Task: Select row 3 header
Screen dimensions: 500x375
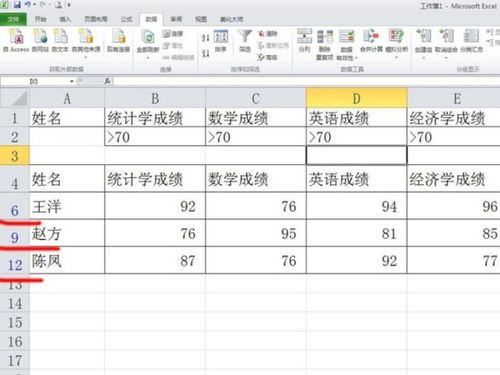Action: 15,156
